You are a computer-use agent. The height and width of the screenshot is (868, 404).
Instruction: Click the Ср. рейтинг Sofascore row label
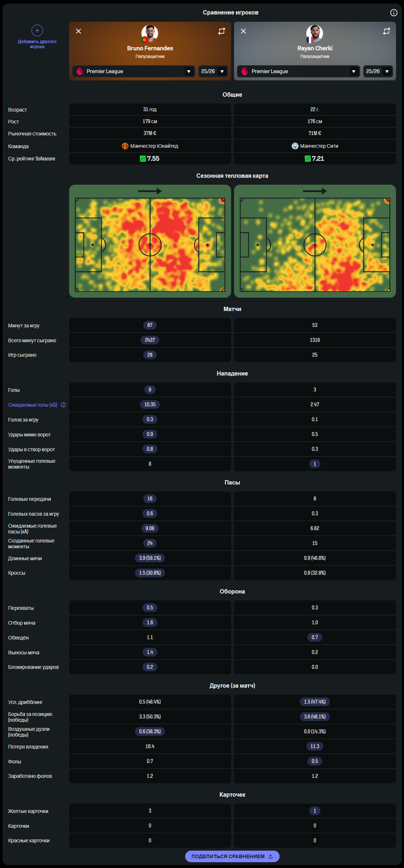31,159
